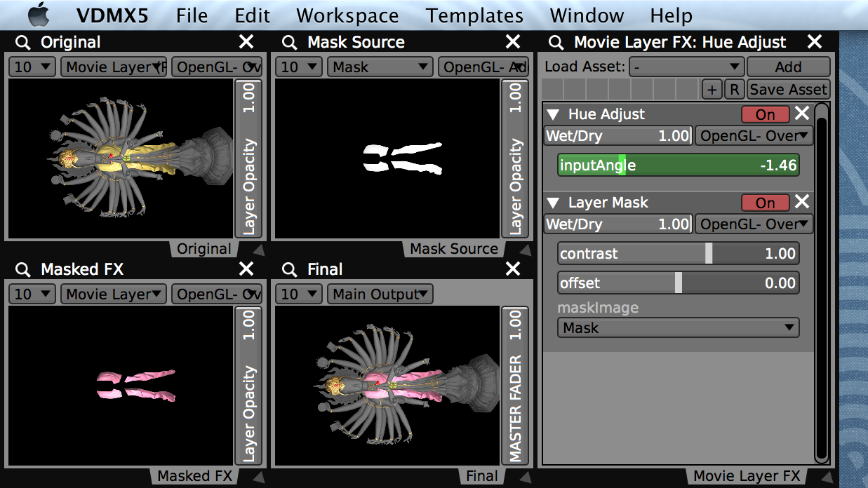Collapse the Hue Adjust effect section

(x=553, y=114)
